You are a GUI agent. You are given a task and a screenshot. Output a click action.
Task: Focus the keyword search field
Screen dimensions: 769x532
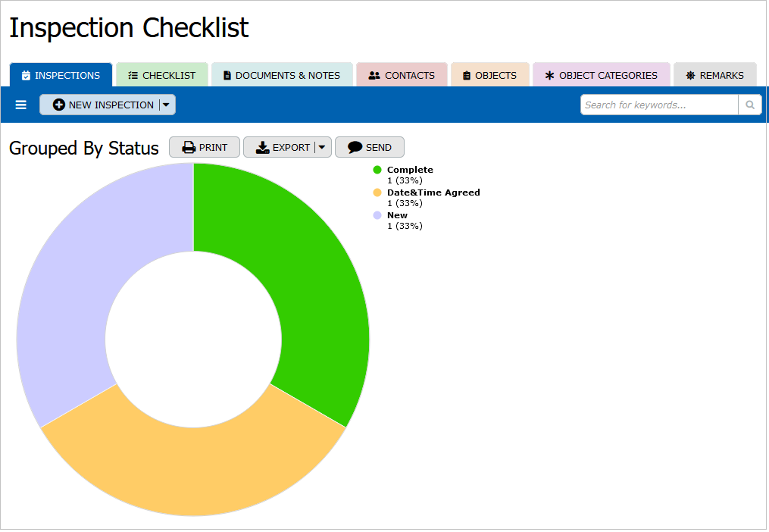pyautogui.click(x=658, y=105)
